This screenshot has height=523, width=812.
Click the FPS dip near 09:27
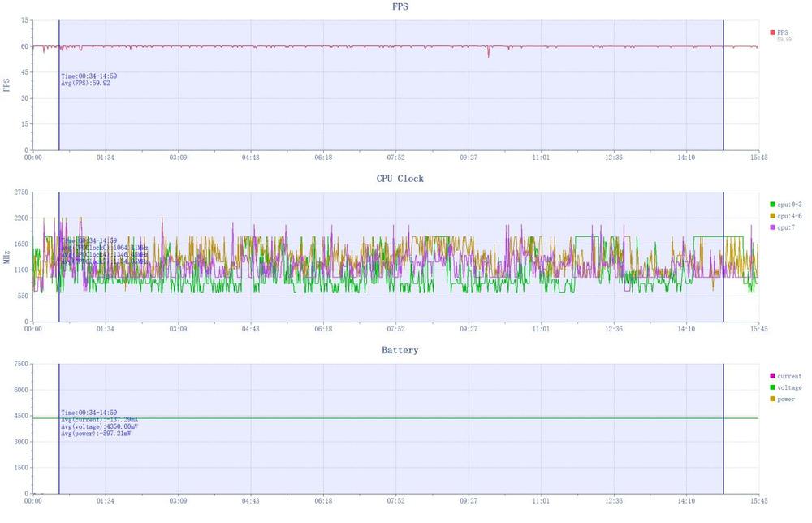pos(489,55)
